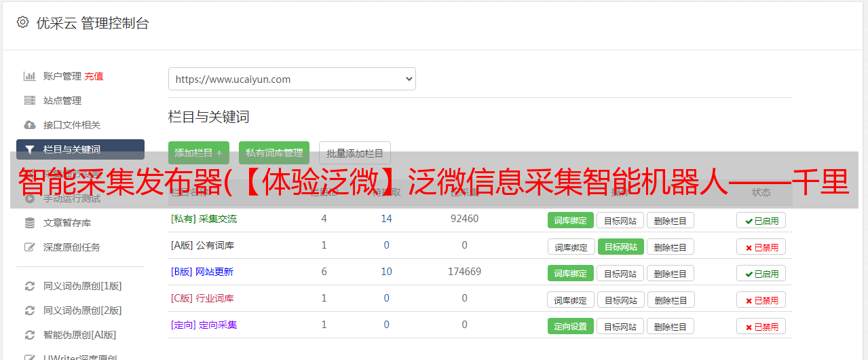The width and height of the screenshot is (868, 360).
Task: Click the collected count 92460
Action: [464, 219]
